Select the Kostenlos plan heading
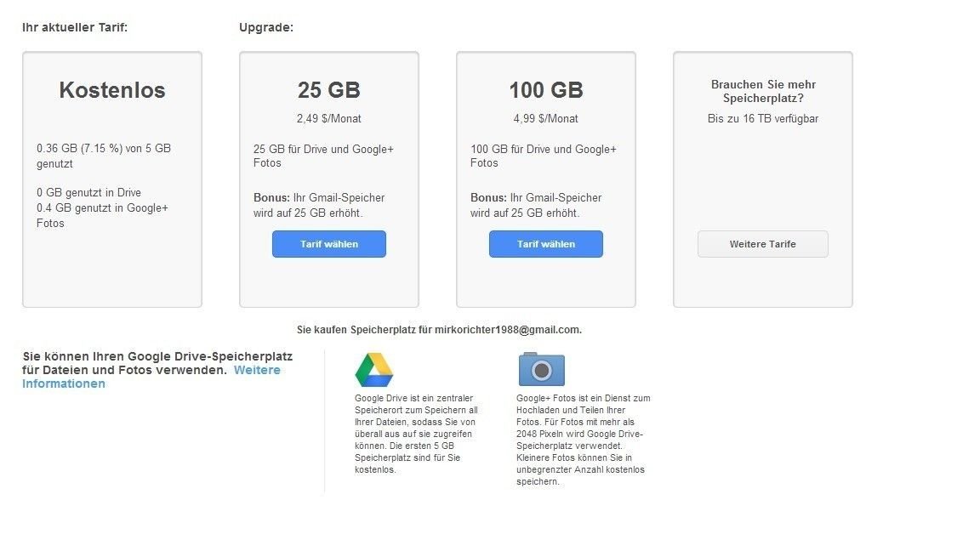 112,90
